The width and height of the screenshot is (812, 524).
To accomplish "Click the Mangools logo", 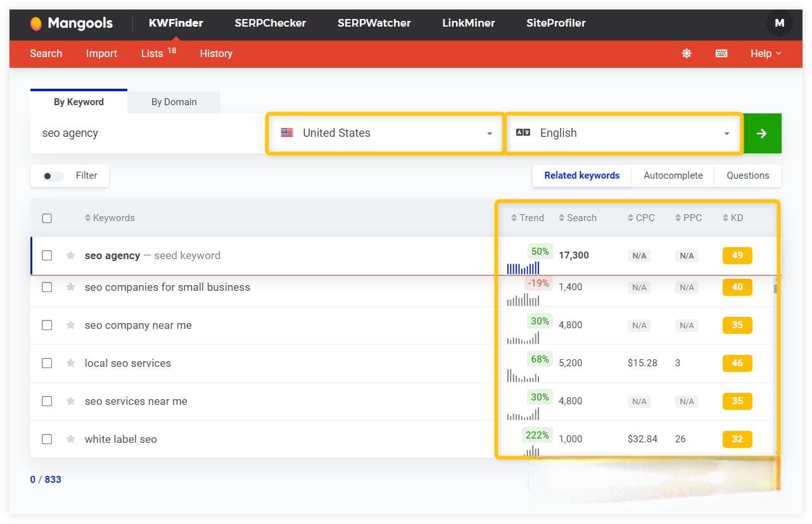I will (x=71, y=23).
